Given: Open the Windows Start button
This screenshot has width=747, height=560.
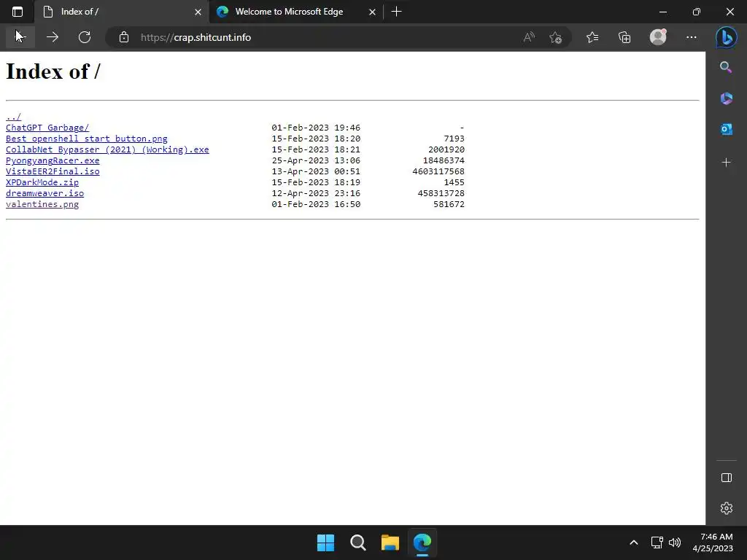Looking at the screenshot, I should [326, 542].
